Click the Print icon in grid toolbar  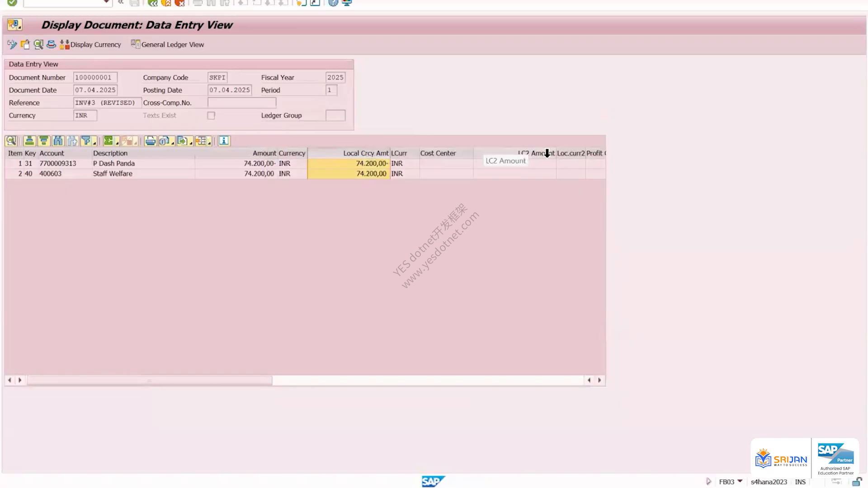coord(151,141)
